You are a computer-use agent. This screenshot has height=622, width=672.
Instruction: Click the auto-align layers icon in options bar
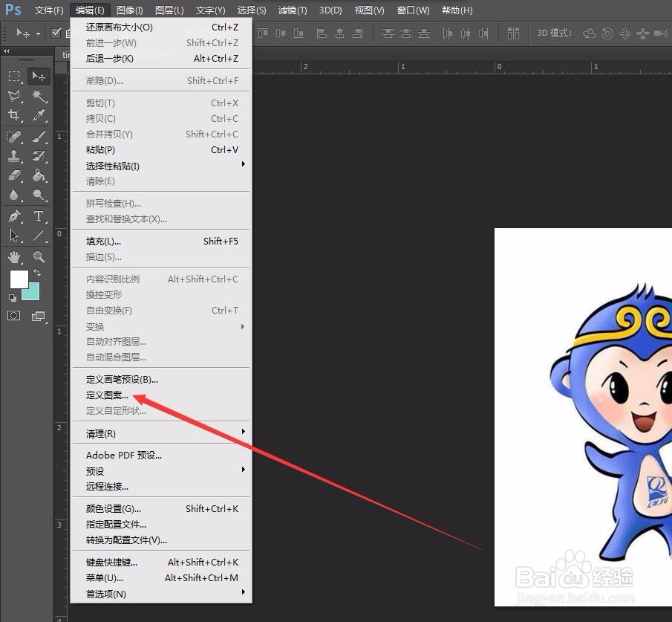(513, 33)
